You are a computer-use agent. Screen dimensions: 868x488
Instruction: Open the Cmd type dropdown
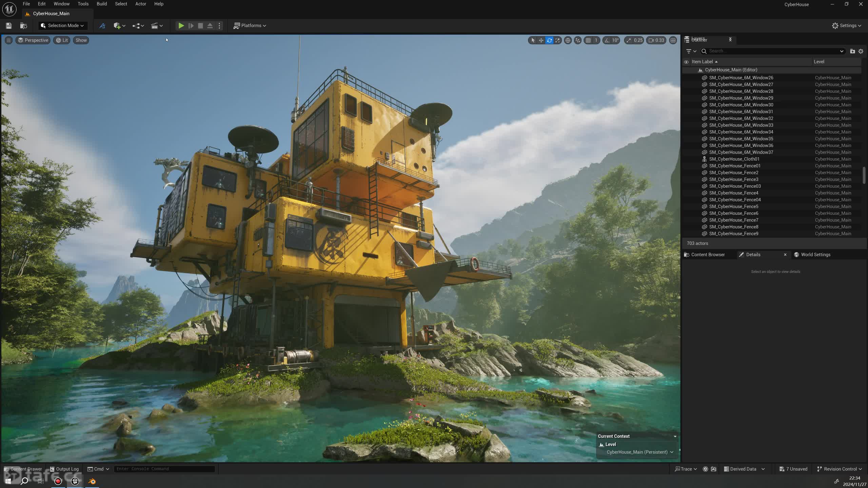click(x=98, y=469)
